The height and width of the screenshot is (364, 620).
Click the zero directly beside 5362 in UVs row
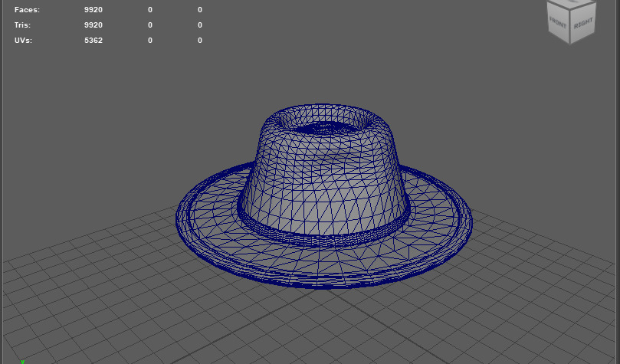[150, 41]
